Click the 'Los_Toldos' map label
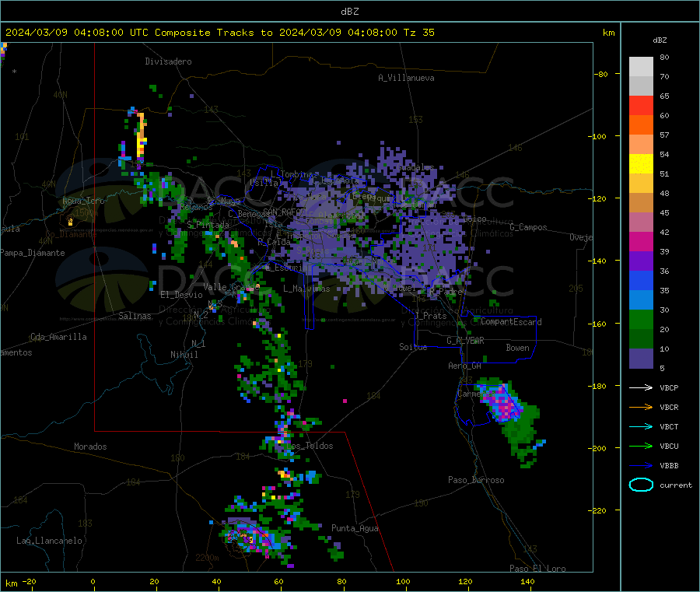Viewport: 700px width, 592px height. (310, 446)
